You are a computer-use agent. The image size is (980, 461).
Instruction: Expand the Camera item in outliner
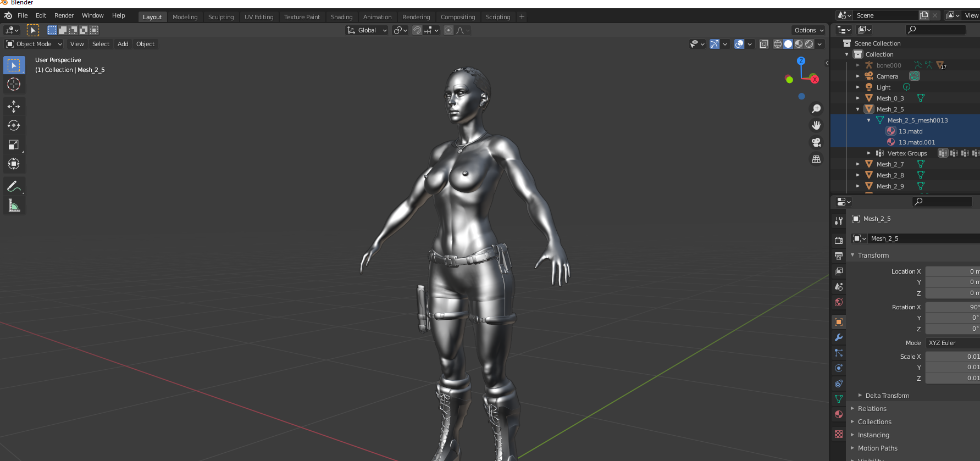click(x=857, y=76)
